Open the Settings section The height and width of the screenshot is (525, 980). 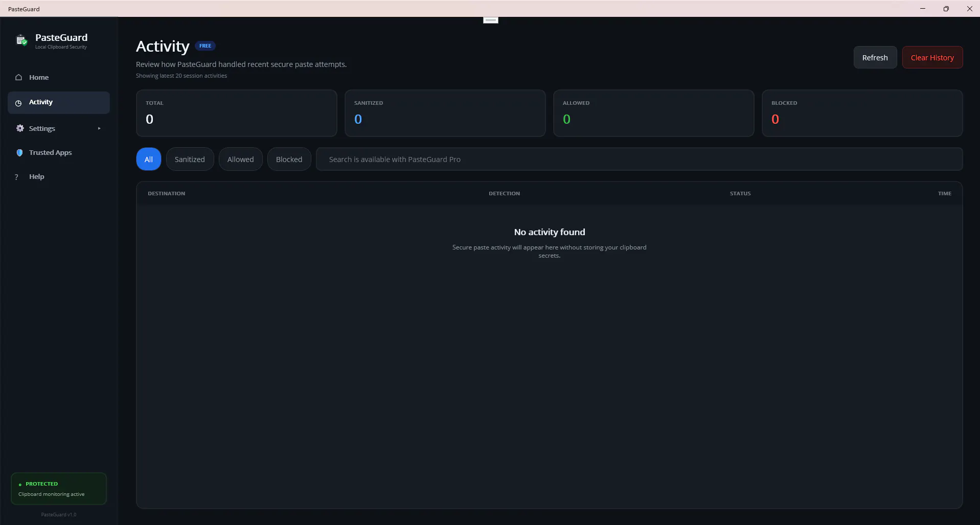pyautogui.click(x=59, y=128)
